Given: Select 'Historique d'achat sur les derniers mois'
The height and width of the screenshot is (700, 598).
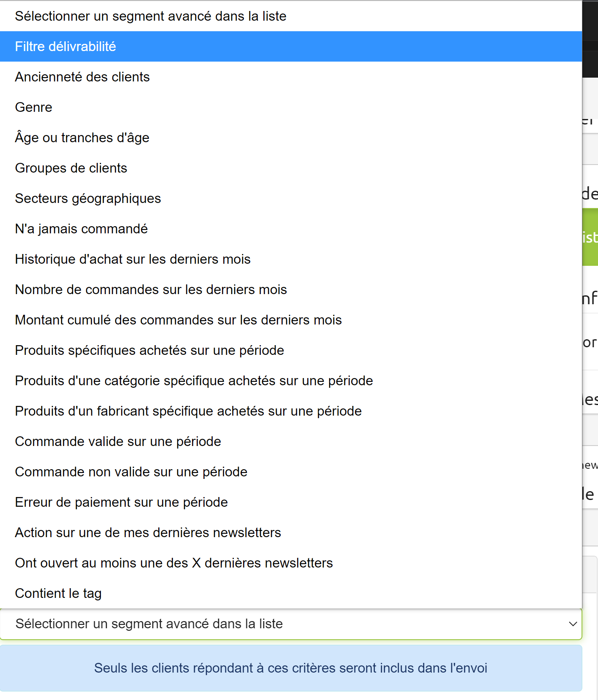Looking at the screenshot, I should pyautogui.click(x=291, y=259).
